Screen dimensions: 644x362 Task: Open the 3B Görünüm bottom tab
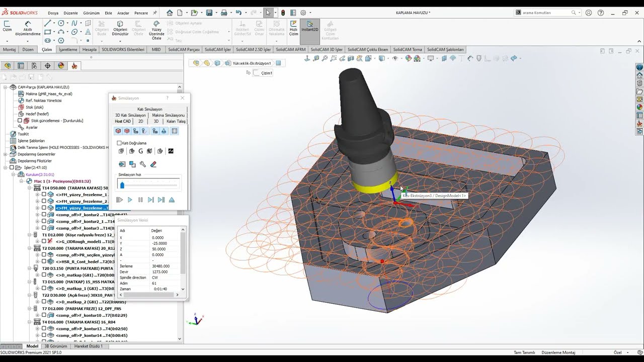[56, 346]
